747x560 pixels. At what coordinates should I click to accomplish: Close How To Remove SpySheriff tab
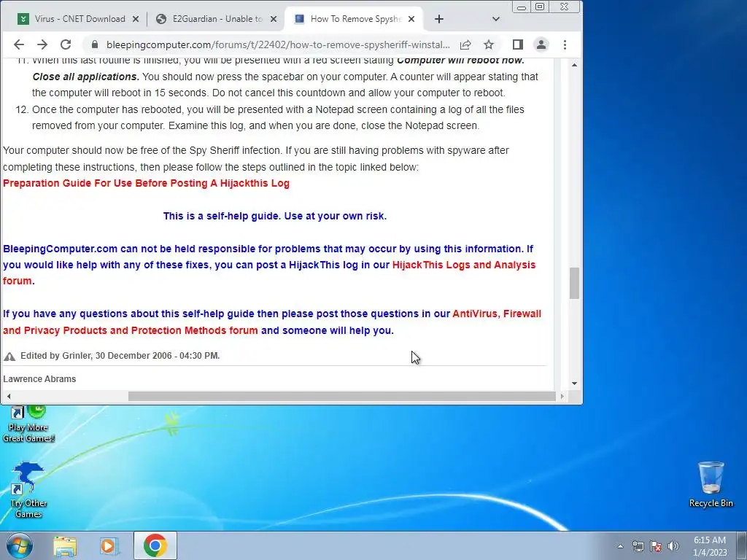coord(411,19)
